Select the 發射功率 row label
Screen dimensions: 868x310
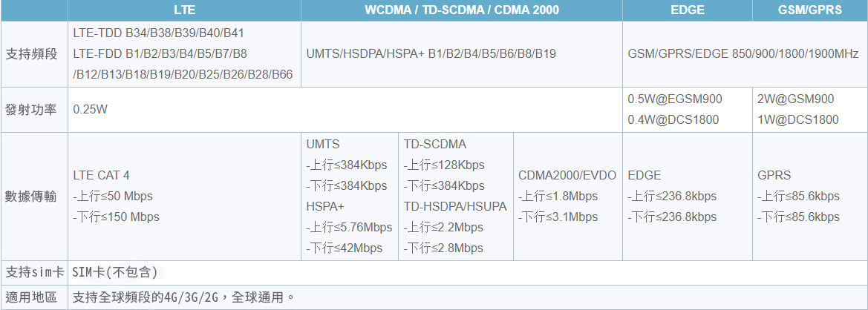click(x=31, y=110)
